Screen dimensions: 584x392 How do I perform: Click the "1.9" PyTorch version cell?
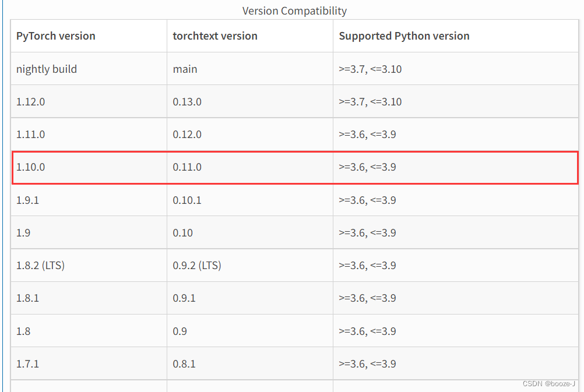click(89, 232)
